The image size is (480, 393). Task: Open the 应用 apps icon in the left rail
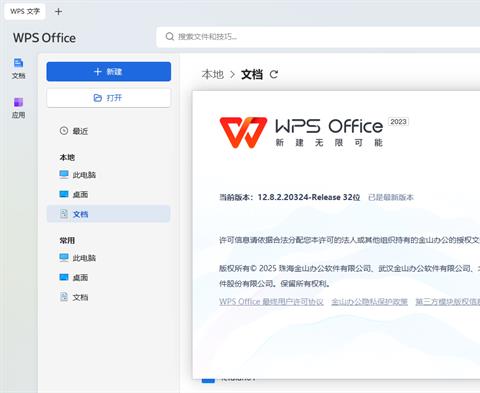point(18,108)
